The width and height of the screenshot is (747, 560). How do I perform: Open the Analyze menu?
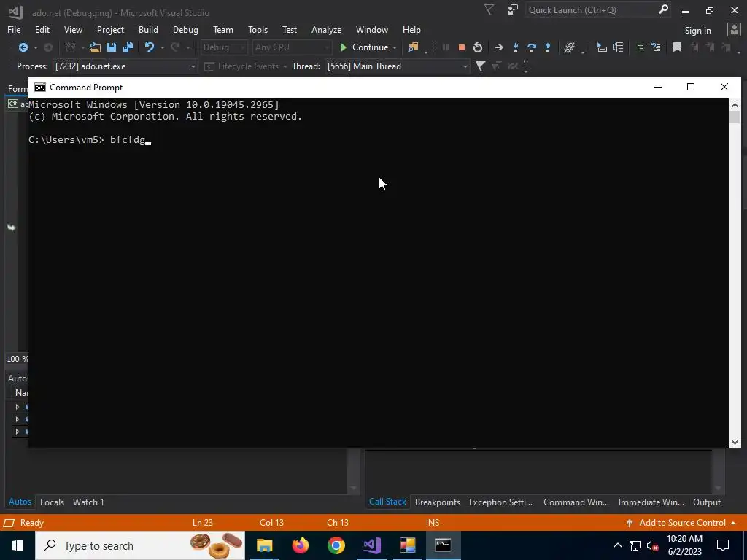[326, 29]
